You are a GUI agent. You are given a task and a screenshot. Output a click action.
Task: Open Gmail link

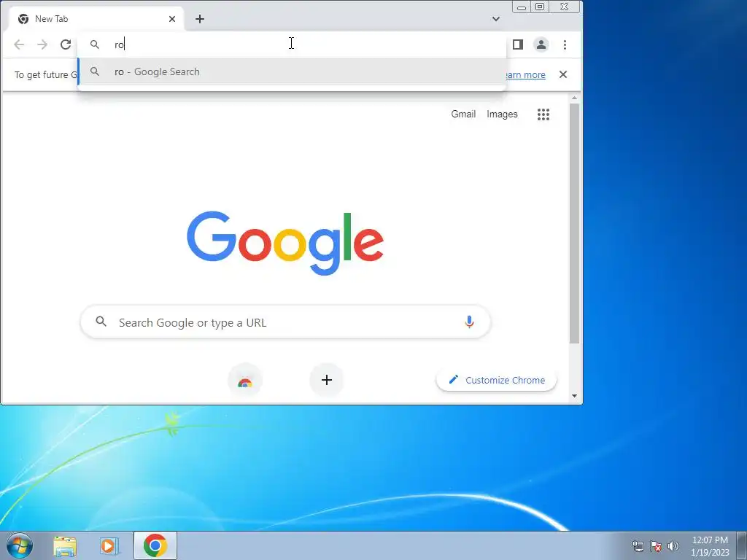463,114
